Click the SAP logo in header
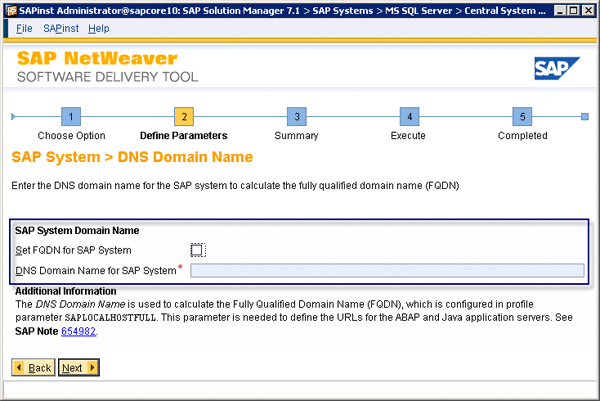The height and width of the screenshot is (401, 600). coord(557,68)
